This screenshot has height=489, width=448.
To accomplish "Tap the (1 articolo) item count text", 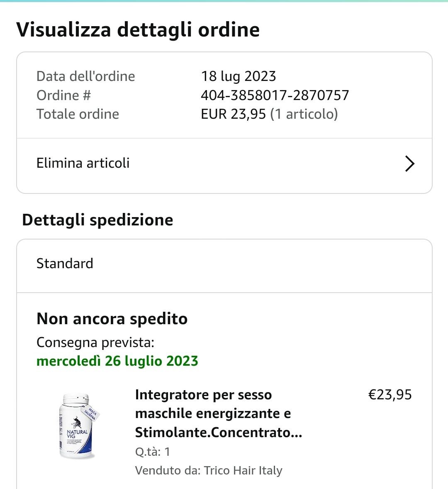I will tap(304, 114).
